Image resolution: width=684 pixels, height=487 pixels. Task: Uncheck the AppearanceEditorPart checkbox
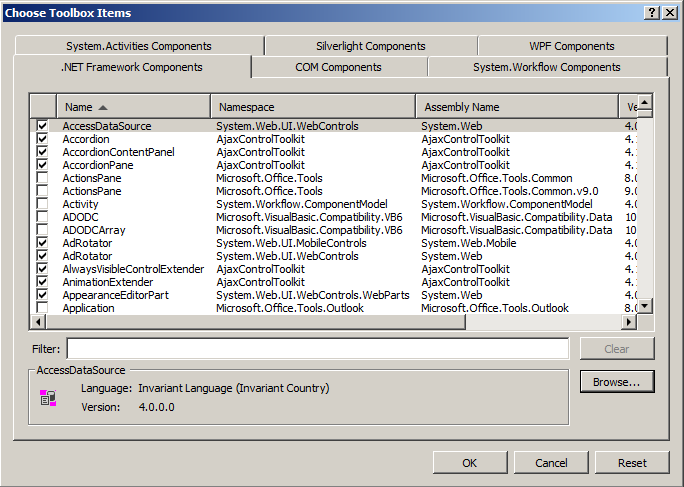coord(42,295)
